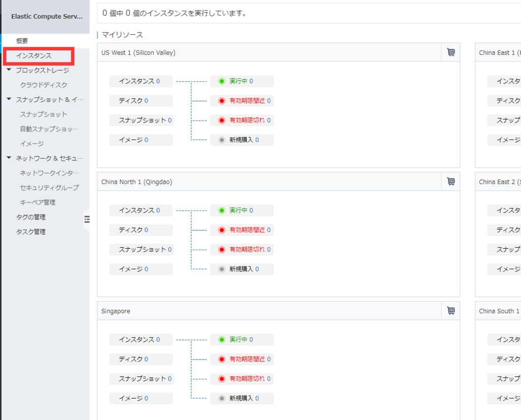Collapse the ネットワーク & セキュ… menu section
The image size is (521, 420).
9,158
